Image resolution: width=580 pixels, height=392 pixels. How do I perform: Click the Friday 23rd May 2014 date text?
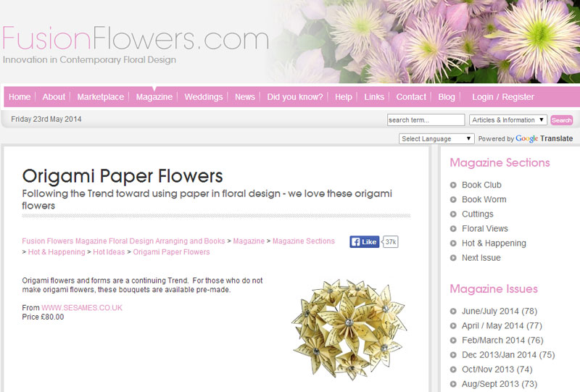tap(46, 119)
